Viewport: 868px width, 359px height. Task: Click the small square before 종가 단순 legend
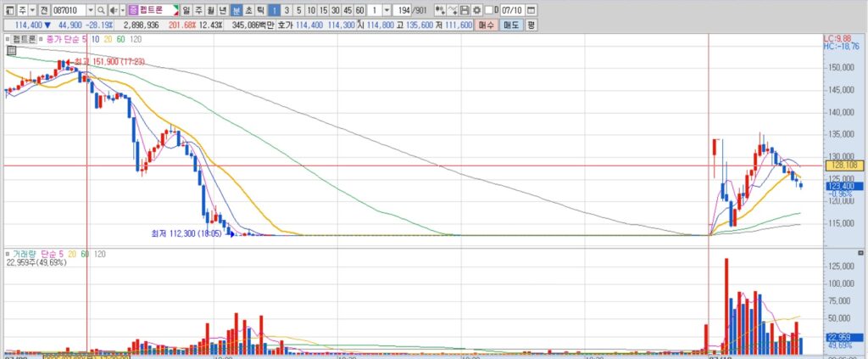pos(42,39)
